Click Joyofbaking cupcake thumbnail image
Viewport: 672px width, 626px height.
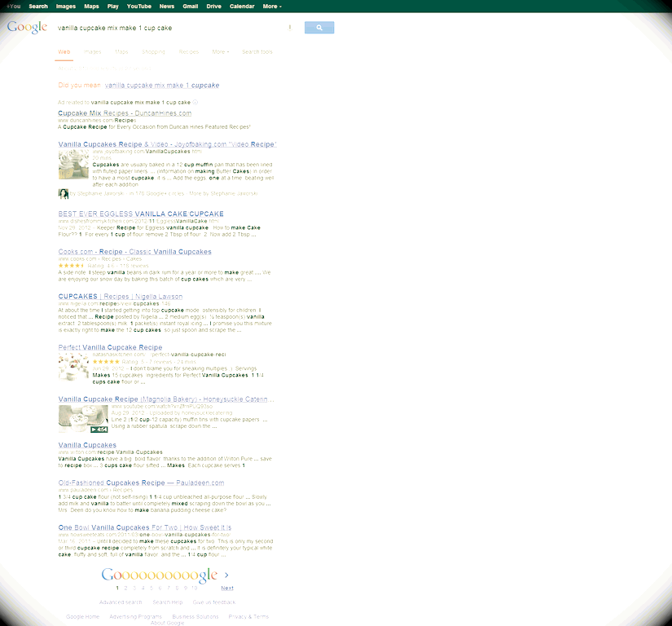click(x=73, y=164)
